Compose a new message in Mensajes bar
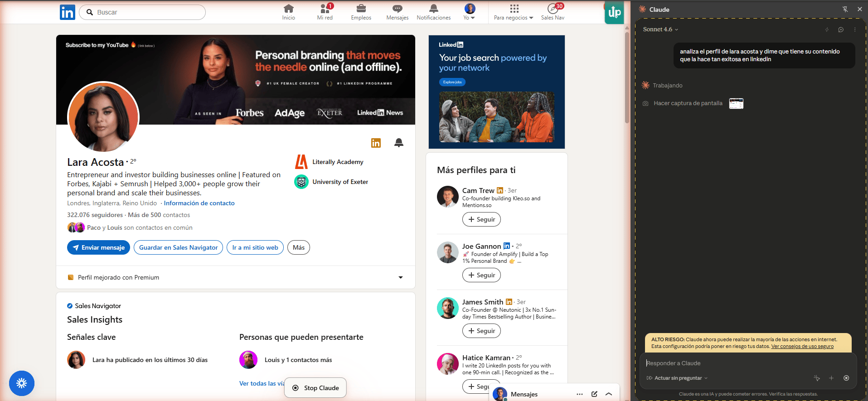 click(594, 394)
